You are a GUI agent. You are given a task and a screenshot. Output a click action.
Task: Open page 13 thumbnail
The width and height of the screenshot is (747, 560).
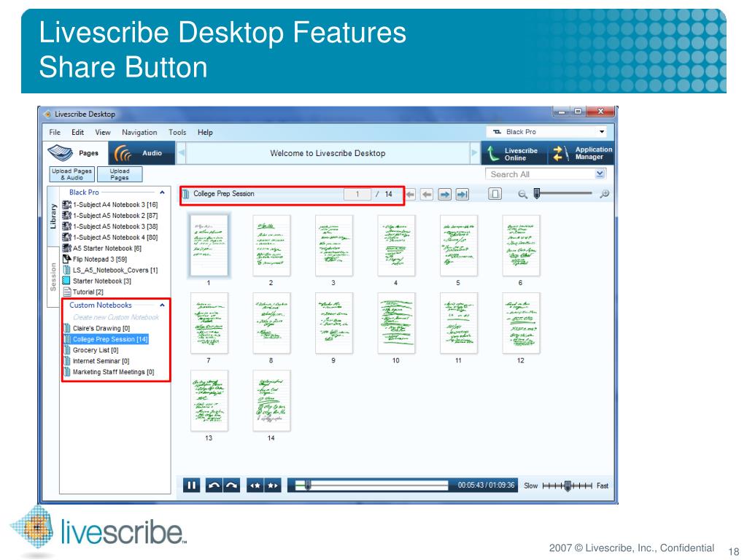tap(209, 400)
